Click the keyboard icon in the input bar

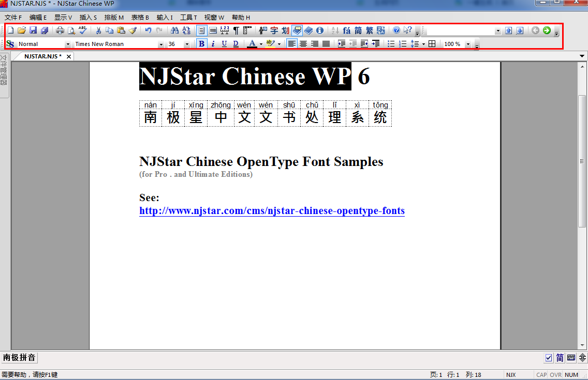(571, 358)
